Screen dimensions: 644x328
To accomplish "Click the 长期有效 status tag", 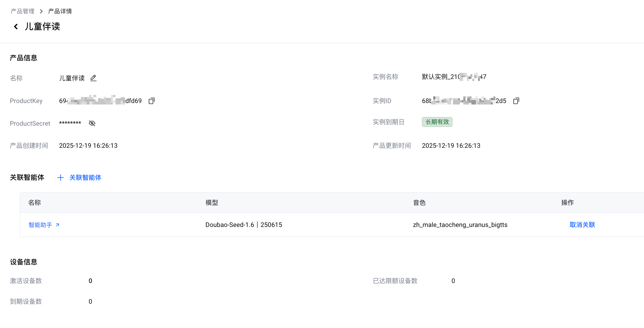I will tap(437, 122).
